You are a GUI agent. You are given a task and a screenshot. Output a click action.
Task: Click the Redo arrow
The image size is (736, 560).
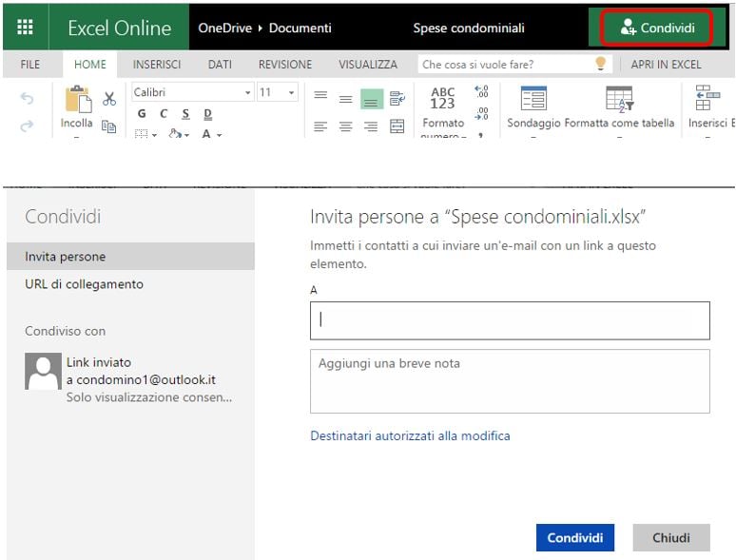(x=28, y=126)
